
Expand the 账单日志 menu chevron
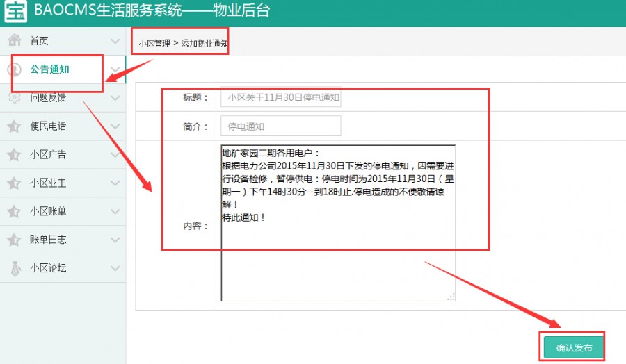click(115, 240)
